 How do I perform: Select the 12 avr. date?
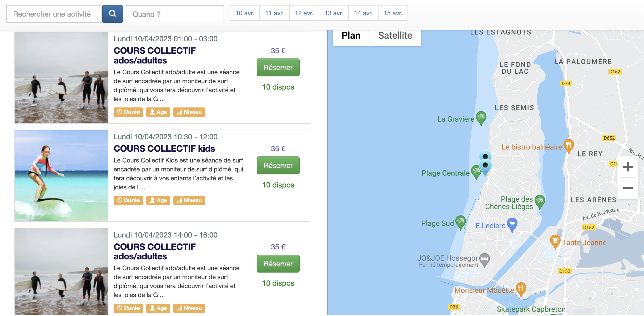304,13
